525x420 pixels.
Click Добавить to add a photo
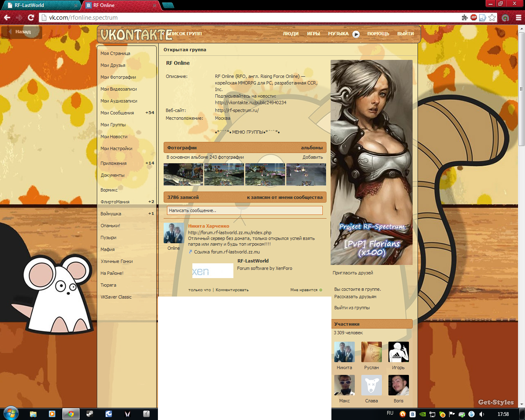tap(313, 157)
